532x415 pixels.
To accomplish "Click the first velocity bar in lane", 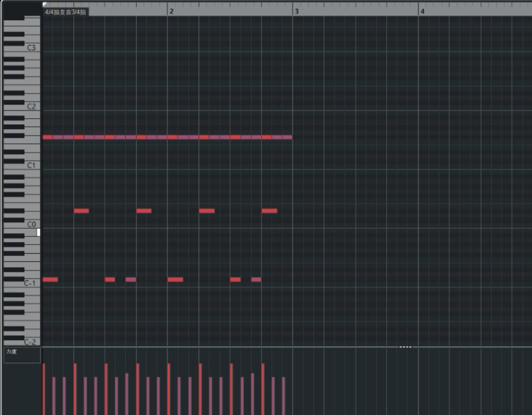I will (44, 388).
